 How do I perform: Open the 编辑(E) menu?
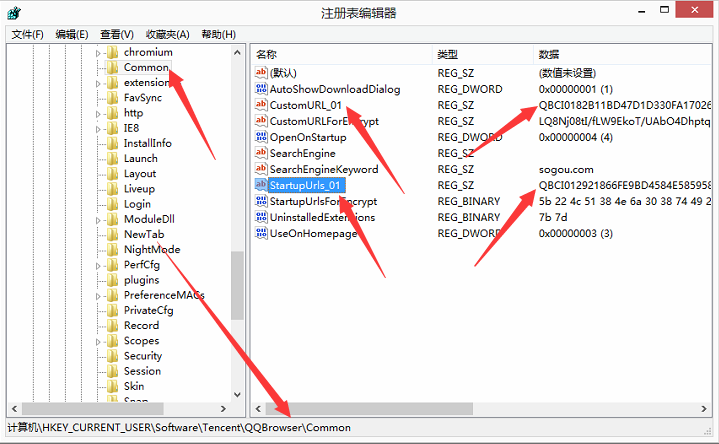coord(72,34)
